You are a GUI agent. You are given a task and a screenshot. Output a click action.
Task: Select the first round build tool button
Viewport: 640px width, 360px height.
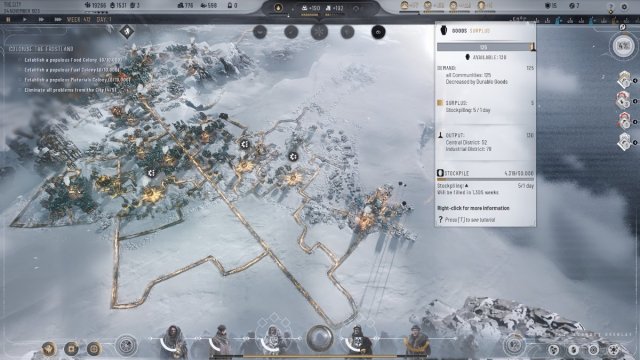coord(260,32)
